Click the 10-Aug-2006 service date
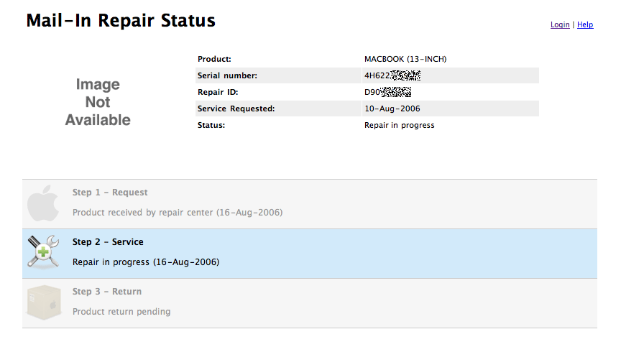The width and height of the screenshot is (644, 347). (x=392, y=108)
